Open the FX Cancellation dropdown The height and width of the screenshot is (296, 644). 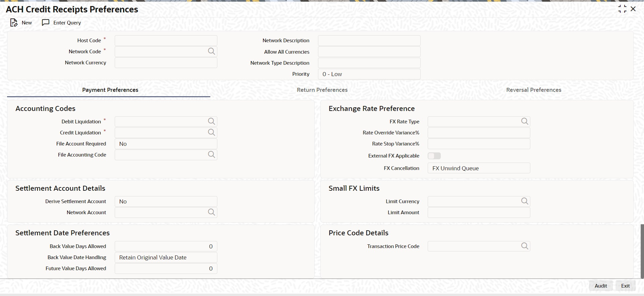pyautogui.click(x=479, y=168)
